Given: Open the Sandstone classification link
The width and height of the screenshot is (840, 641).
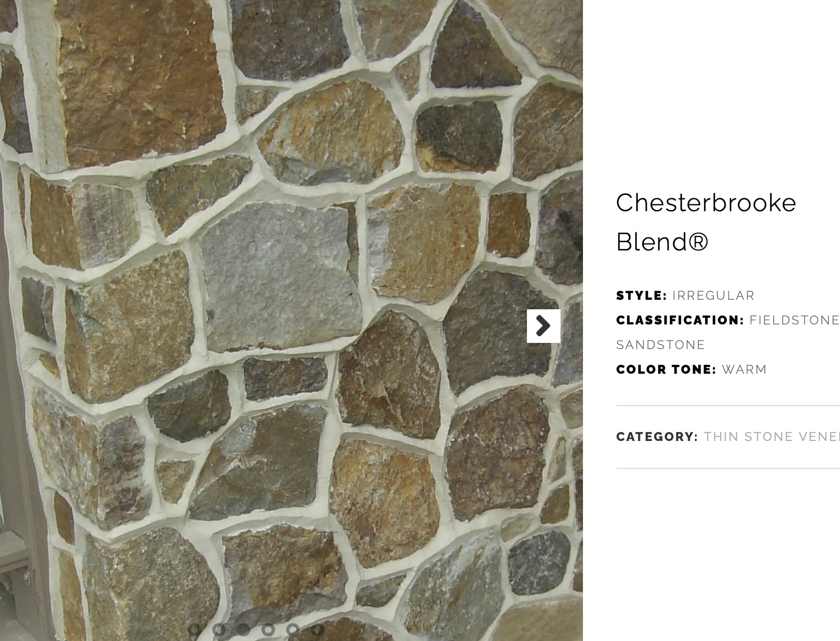Looking at the screenshot, I should [x=661, y=345].
